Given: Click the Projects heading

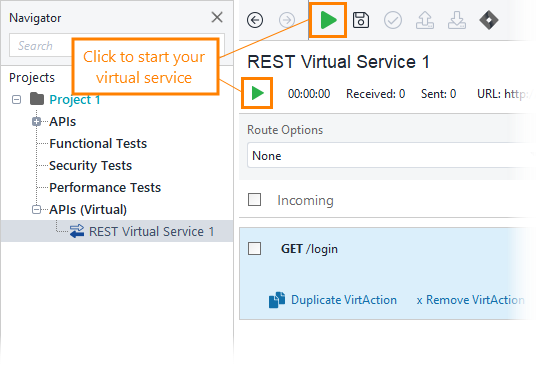Looking at the screenshot, I should click(x=32, y=78).
